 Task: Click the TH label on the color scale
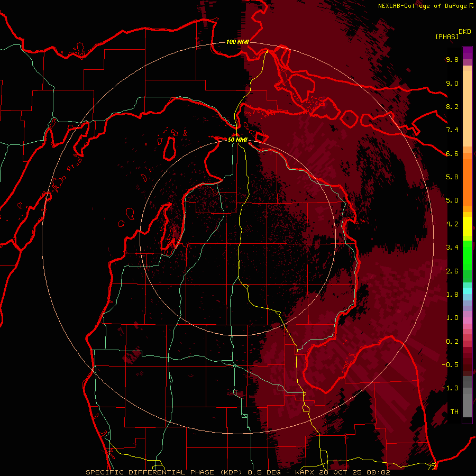(454, 412)
